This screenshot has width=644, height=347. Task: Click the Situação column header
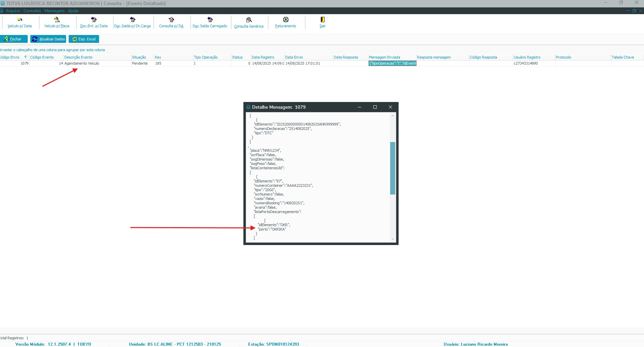[x=143, y=57]
